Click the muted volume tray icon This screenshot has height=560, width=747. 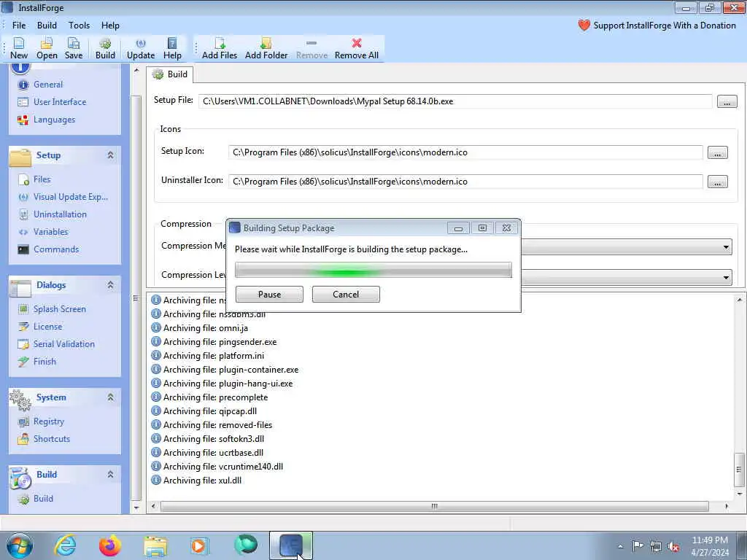click(x=673, y=546)
